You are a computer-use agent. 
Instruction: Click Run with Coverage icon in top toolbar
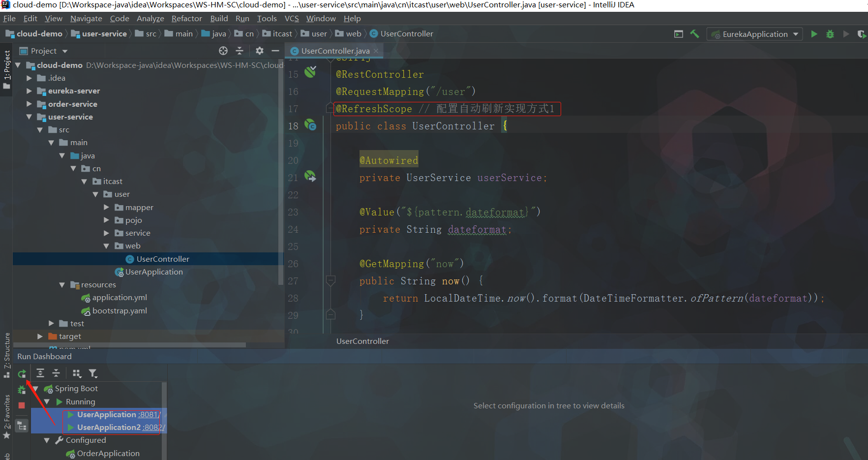(862, 34)
